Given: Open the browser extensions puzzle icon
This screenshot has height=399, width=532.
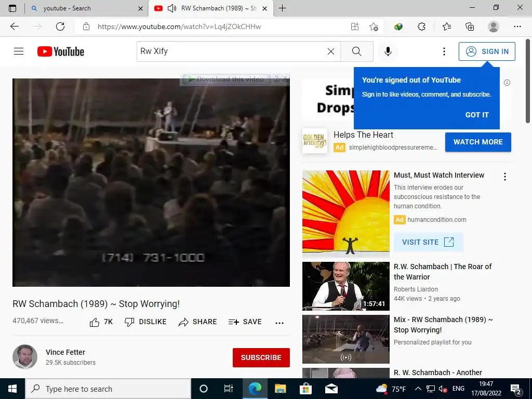Looking at the screenshot, I should tap(421, 26).
